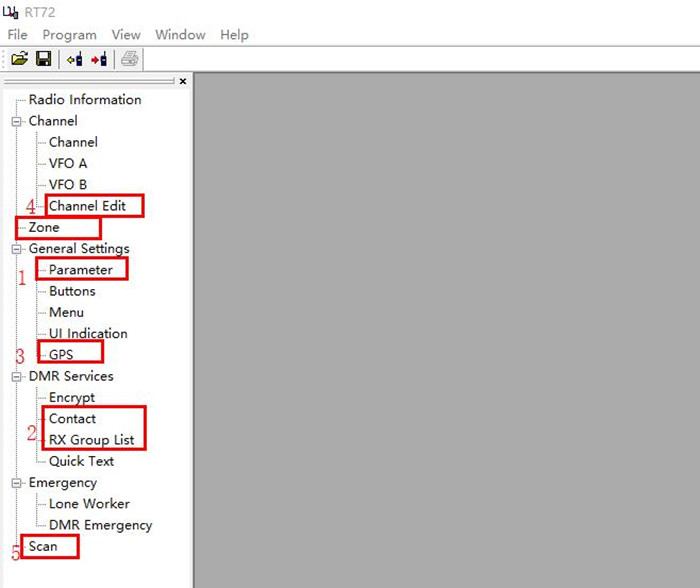Collapse the DMR Services node
The image size is (700, 588).
[16, 377]
